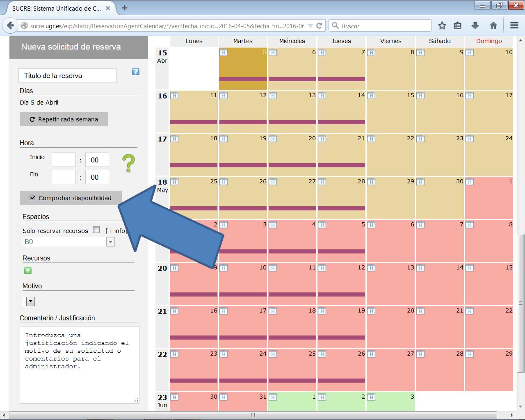Click the 'Título de la reserva' input field
The image size is (525, 420).
(x=68, y=75)
